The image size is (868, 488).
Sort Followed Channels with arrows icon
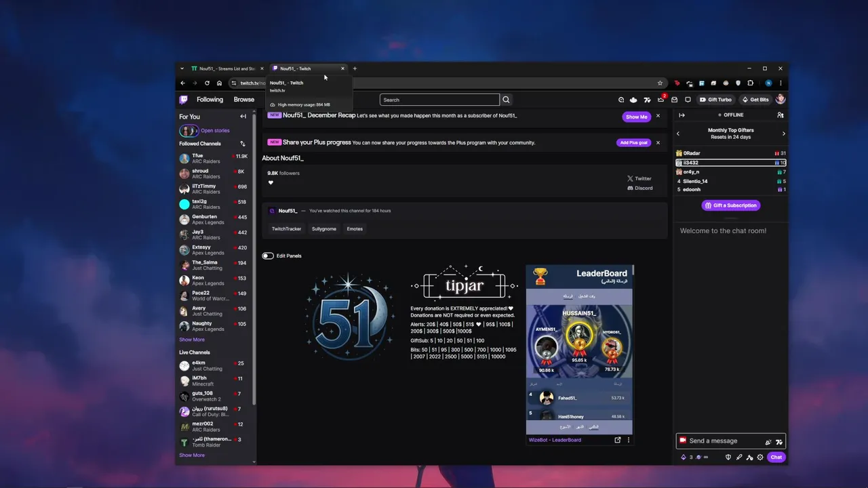click(243, 144)
